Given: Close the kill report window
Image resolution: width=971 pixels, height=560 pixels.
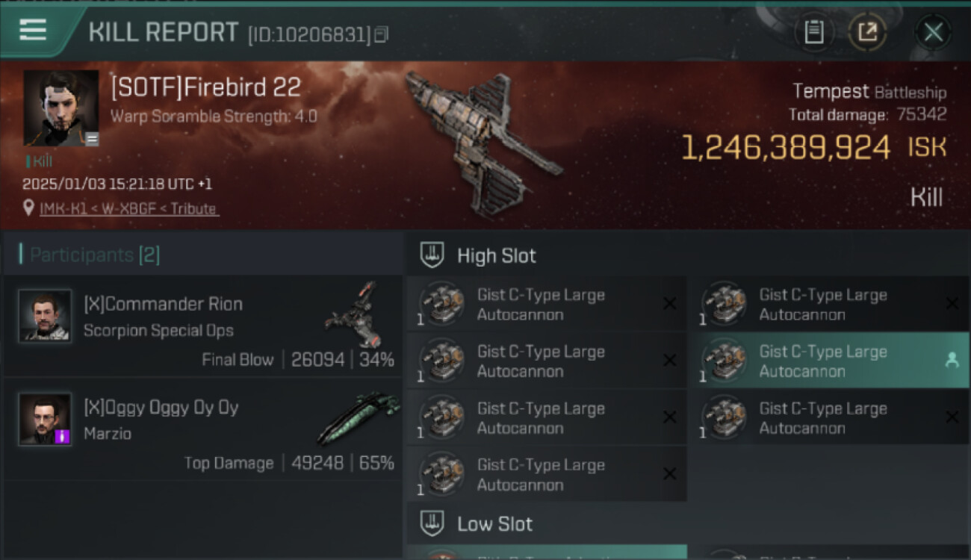Looking at the screenshot, I should (933, 32).
